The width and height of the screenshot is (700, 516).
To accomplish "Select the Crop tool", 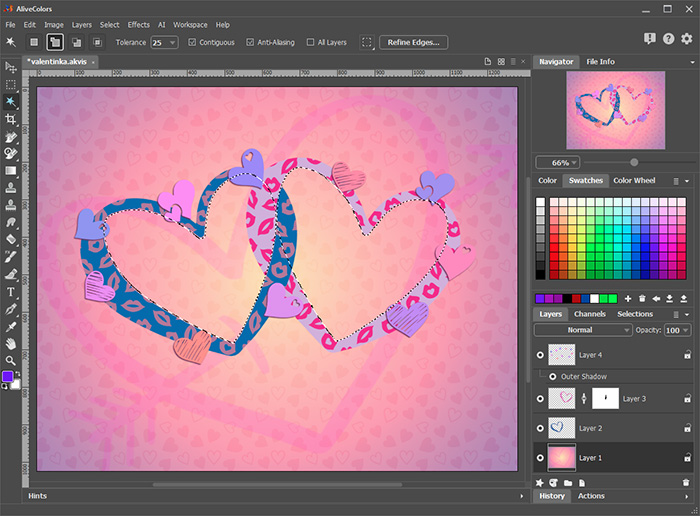I will [10, 119].
